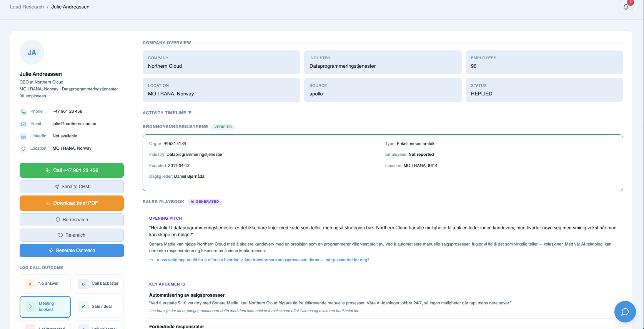644x329 pixels.
Task: Select Daglig leder Daniel Bjørnådal
Action: 190,177
